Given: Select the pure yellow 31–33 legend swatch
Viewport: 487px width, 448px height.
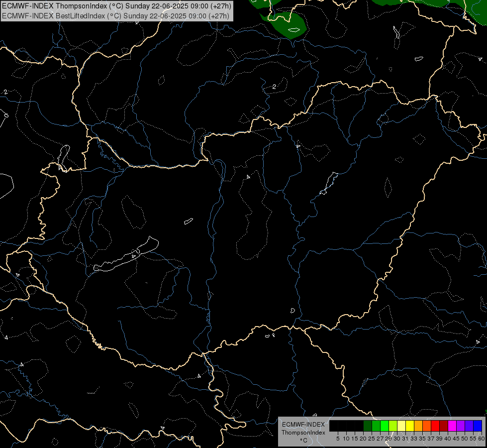Looking at the screenshot, I should click(410, 426).
